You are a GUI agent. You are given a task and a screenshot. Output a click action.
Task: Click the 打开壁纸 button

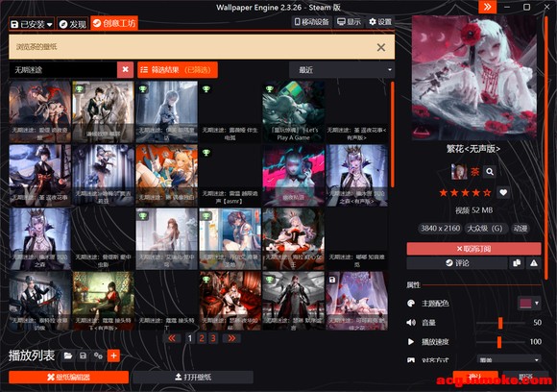(x=193, y=377)
